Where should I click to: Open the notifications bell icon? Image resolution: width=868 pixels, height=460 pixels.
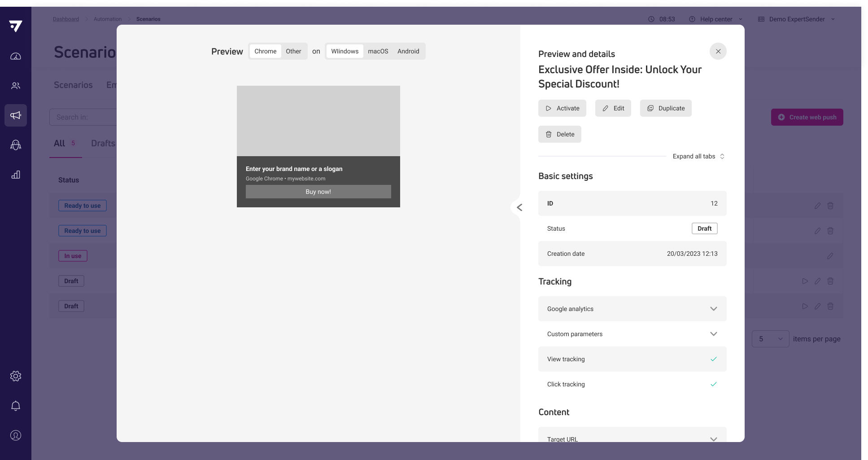(16, 405)
